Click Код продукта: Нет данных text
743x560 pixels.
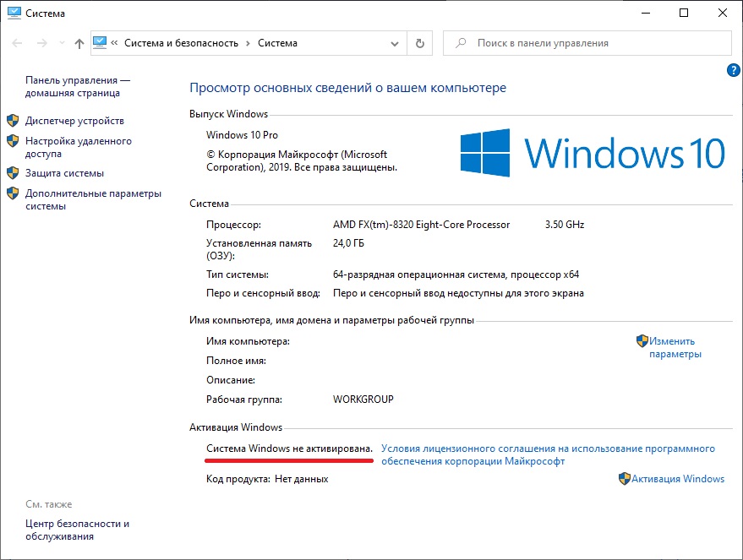click(267, 479)
